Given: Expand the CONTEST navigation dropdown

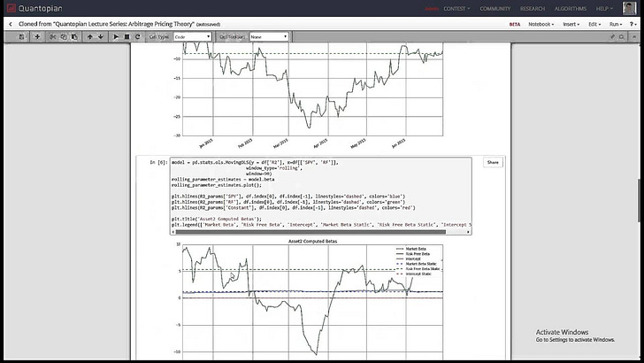Looking at the screenshot, I should pos(456,8).
